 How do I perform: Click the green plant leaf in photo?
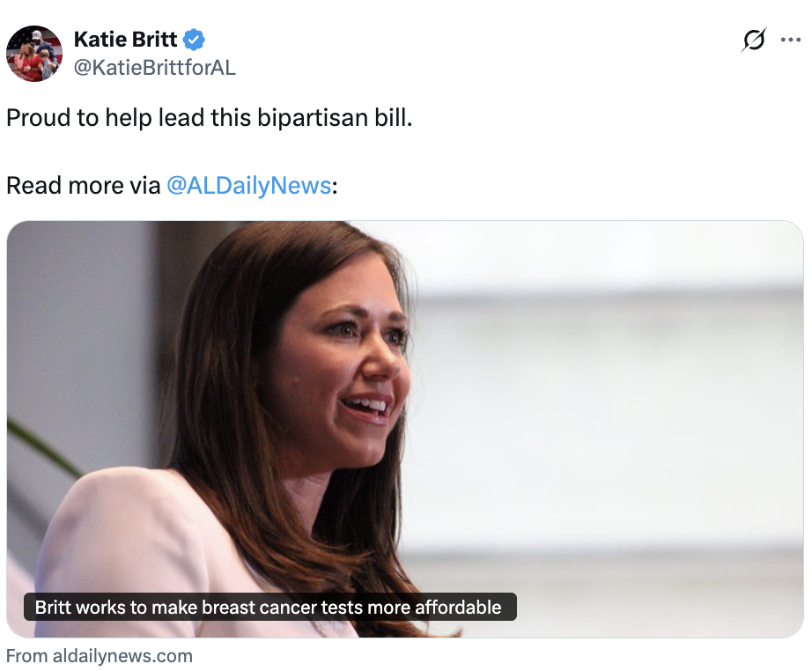point(41,446)
